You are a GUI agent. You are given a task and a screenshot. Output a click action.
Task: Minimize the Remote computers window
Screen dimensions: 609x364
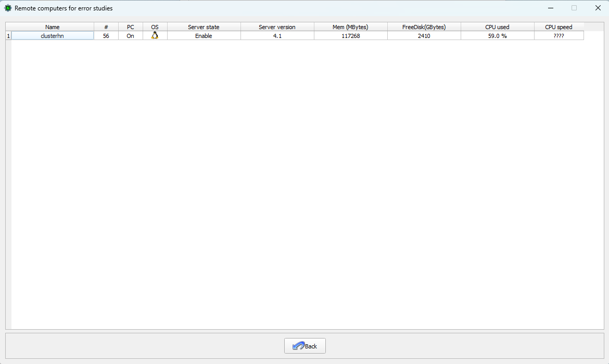[x=551, y=8]
